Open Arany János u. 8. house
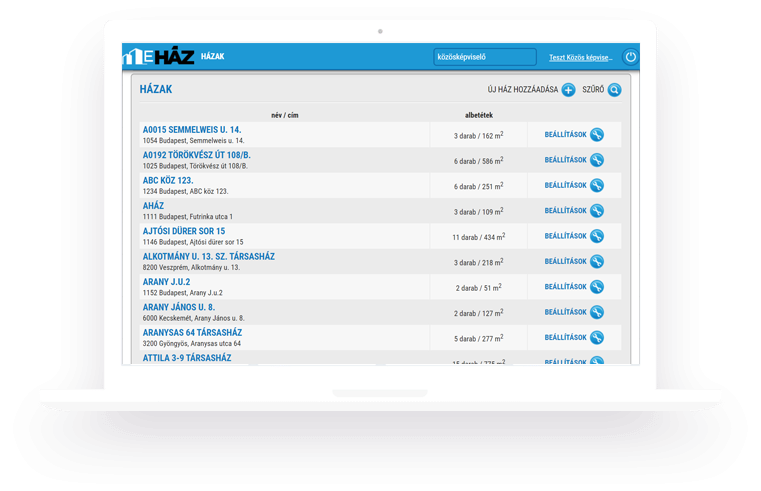This screenshot has height=491, width=761. tap(179, 307)
